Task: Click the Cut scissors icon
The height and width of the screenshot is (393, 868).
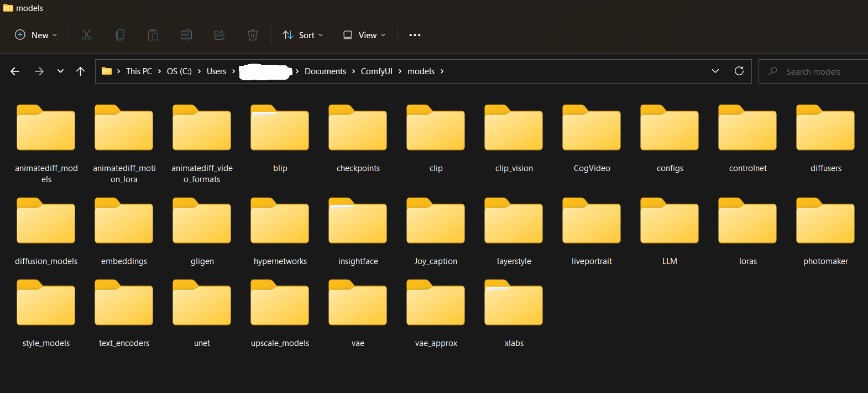Action: coord(87,35)
